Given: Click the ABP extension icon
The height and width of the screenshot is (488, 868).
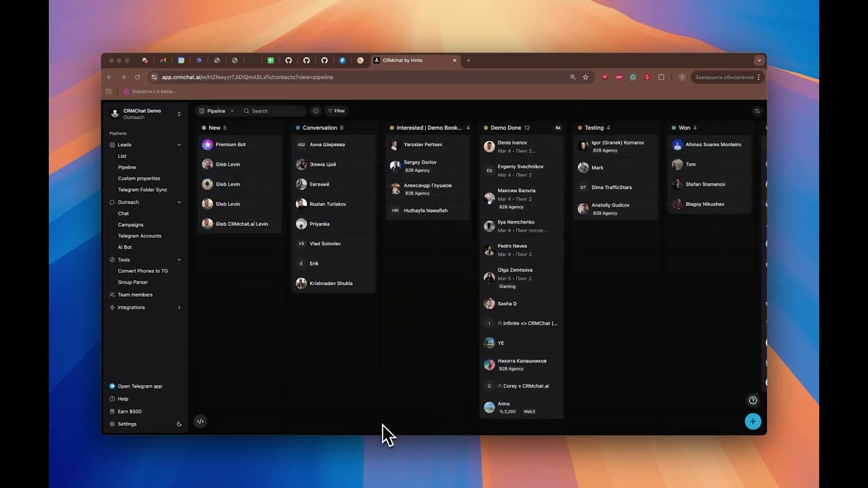Looking at the screenshot, I should (619, 77).
